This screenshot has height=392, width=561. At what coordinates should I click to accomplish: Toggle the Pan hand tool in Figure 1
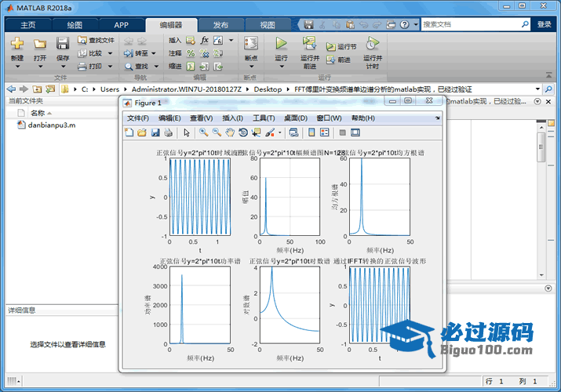(x=229, y=132)
